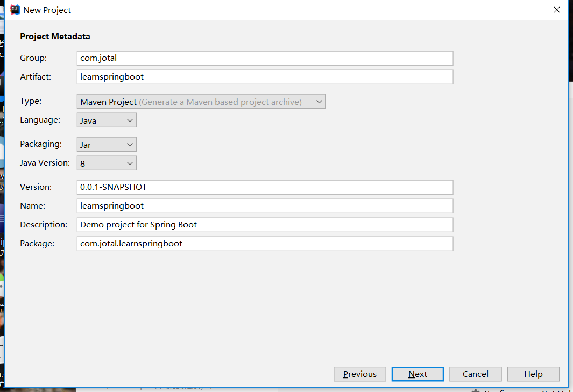Screen dimensions: 573x392
Task: Click the Package: label
Action: (37, 243)
